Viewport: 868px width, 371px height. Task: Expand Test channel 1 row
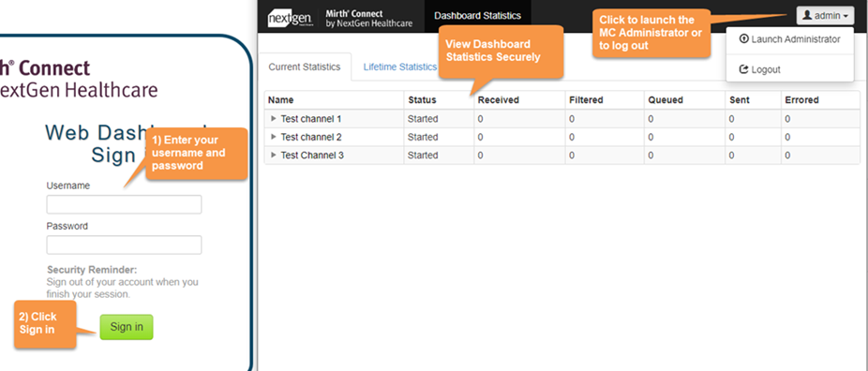click(x=274, y=119)
